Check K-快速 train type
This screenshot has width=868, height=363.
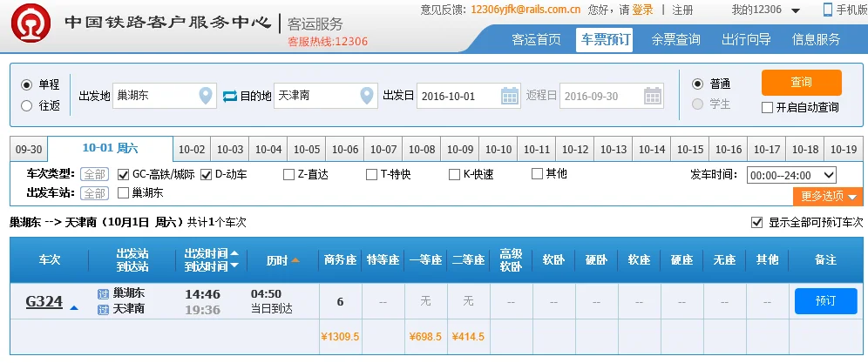455,175
